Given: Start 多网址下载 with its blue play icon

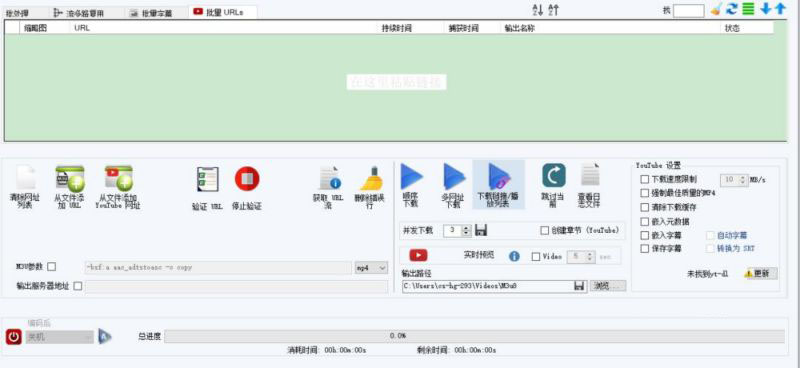Looking at the screenshot, I should (x=454, y=177).
